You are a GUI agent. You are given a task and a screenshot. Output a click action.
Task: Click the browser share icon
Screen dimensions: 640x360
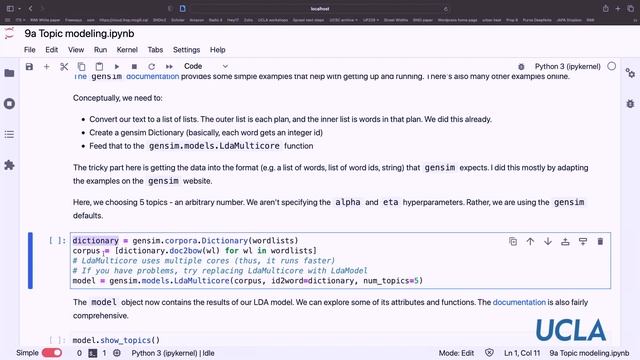tap(606, 9)
